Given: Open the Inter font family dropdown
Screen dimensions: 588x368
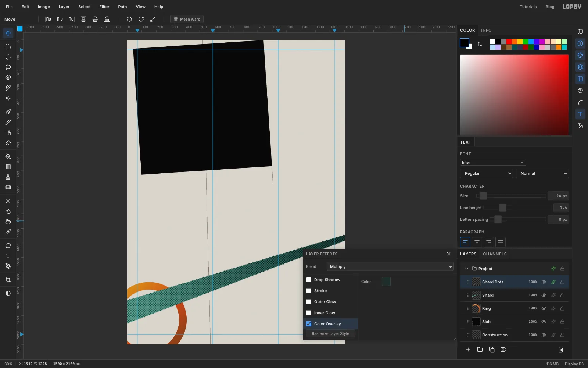Looking at the screenshot, I should click(493, 162).
